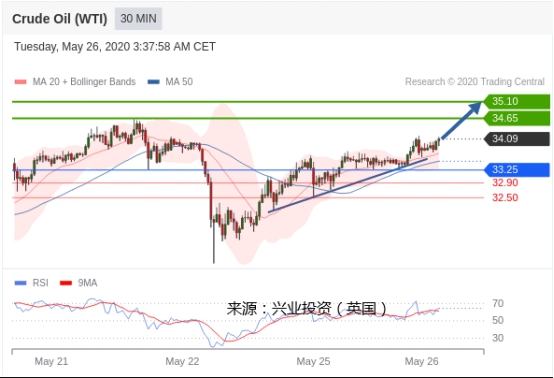Click the 32.50 red support label
This screenshot has width=554, height=378.
505,197
